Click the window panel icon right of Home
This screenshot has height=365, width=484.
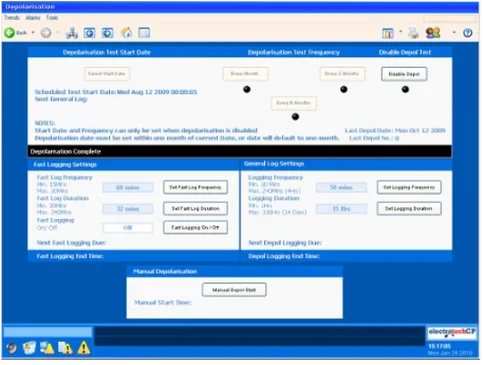point(144,33)
